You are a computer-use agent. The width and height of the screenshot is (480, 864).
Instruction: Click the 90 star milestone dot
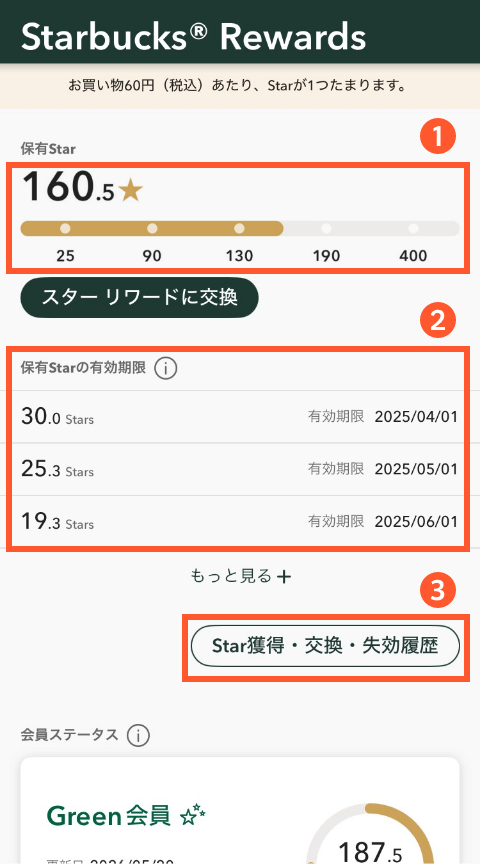[152, 228]
